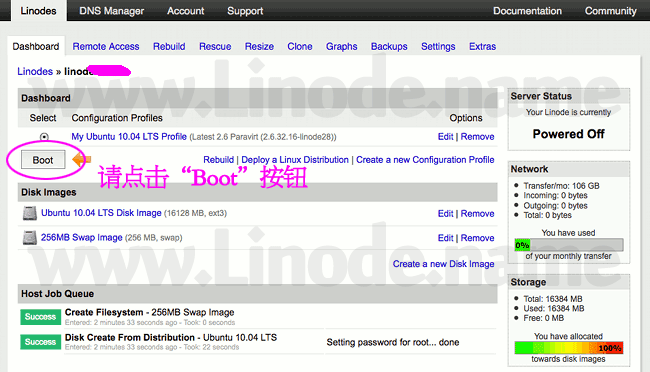Edit the Ubuntu 10.04 LTS Disk Image
650x372 pixels.
coord(446,214)
